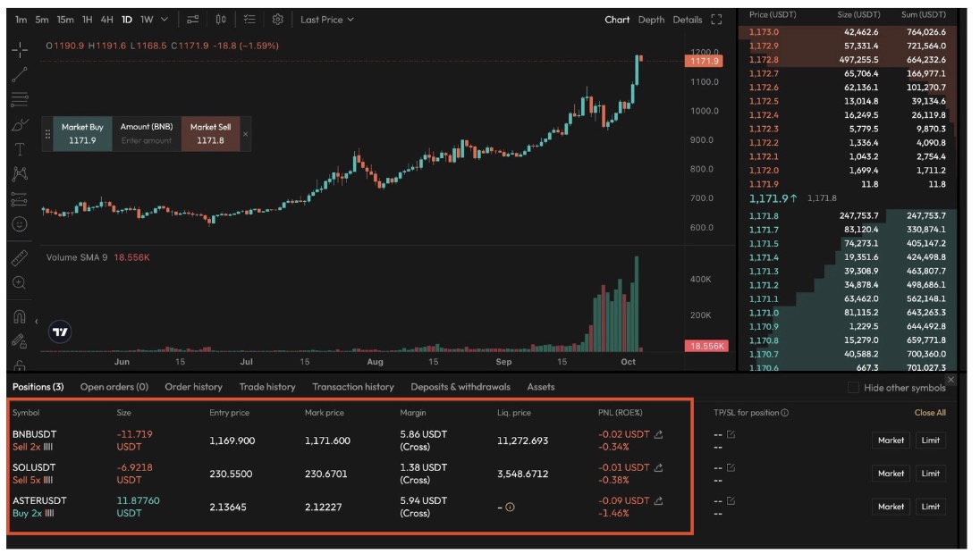Share the BNBUSDT PNL via share icon
Screen dimensions: 980x554
(x=659, y=434)
